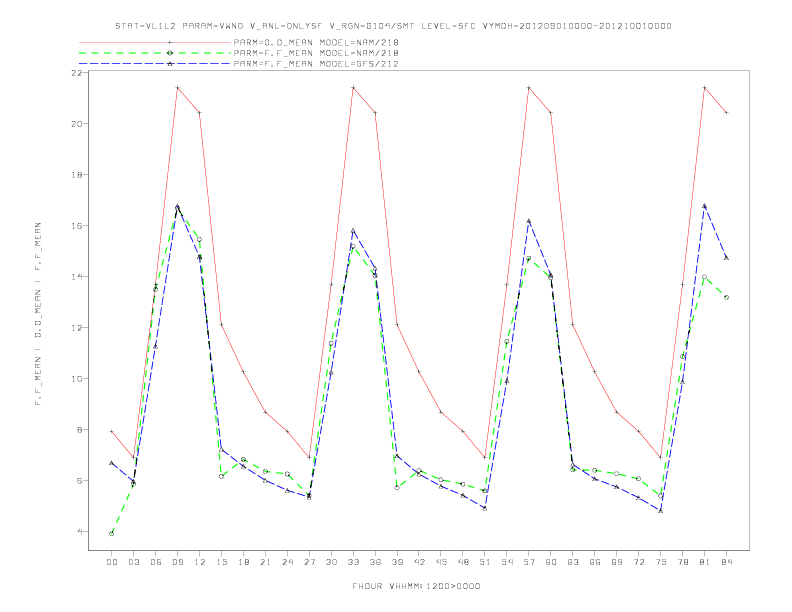Click the chart title starting with STAT=VL1L2
The width and height of the screenshot is (792, 612).
click(393, 26)
